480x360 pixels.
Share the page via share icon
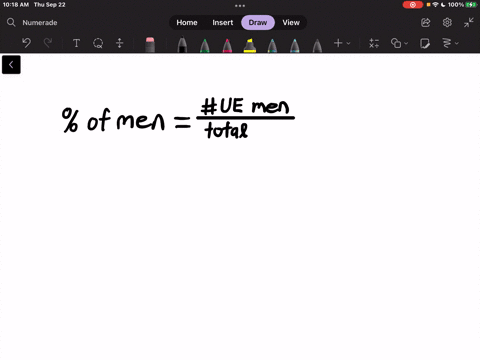[x=426, y=22]
